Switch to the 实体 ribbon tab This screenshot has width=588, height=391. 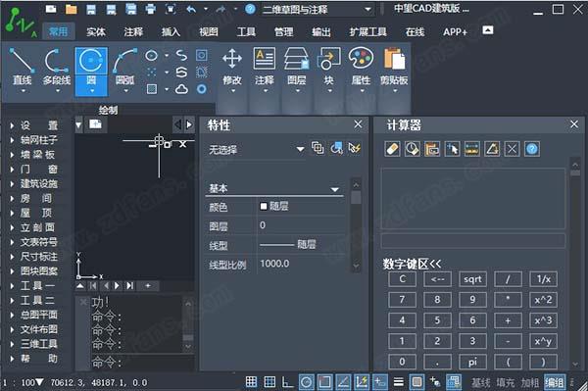[96, 31]
